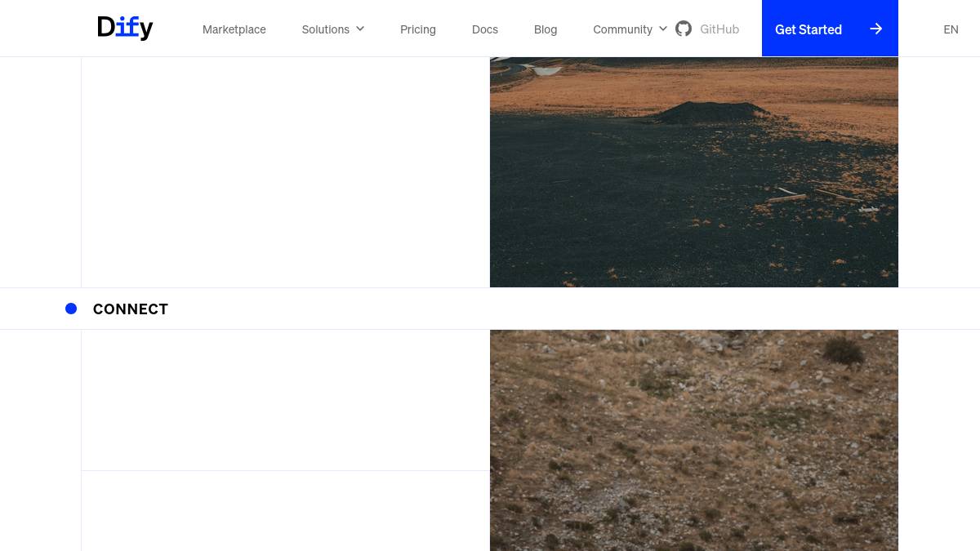The width and height of the screenshot is (980, 551).
Task: Open the Marketplace page
Action: tap(234, 29)
